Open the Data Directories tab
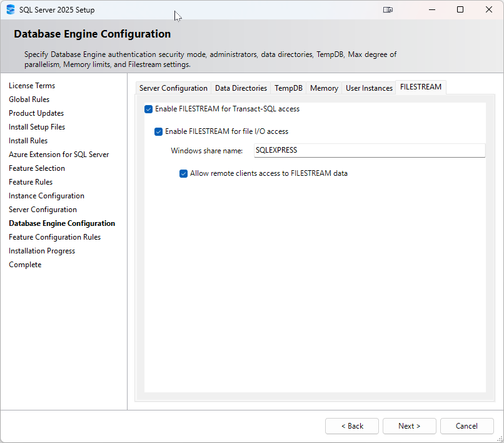 coord(241,88)
